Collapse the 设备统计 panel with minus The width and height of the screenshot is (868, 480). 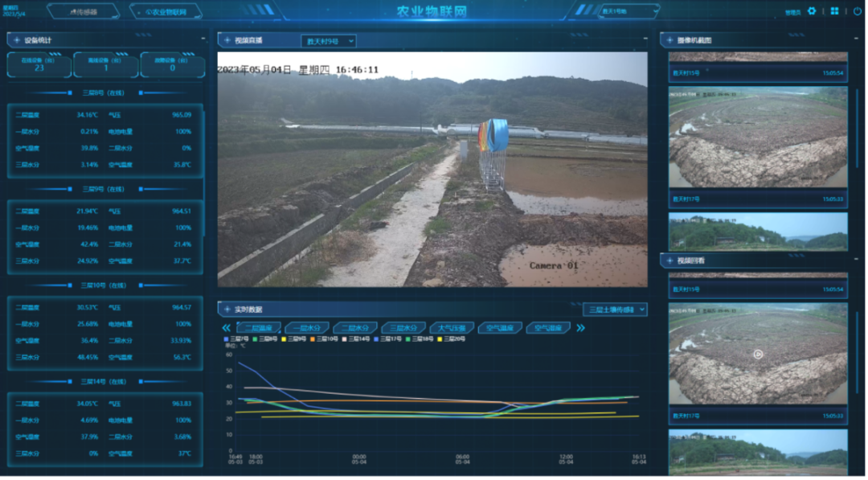click(203, 39)
